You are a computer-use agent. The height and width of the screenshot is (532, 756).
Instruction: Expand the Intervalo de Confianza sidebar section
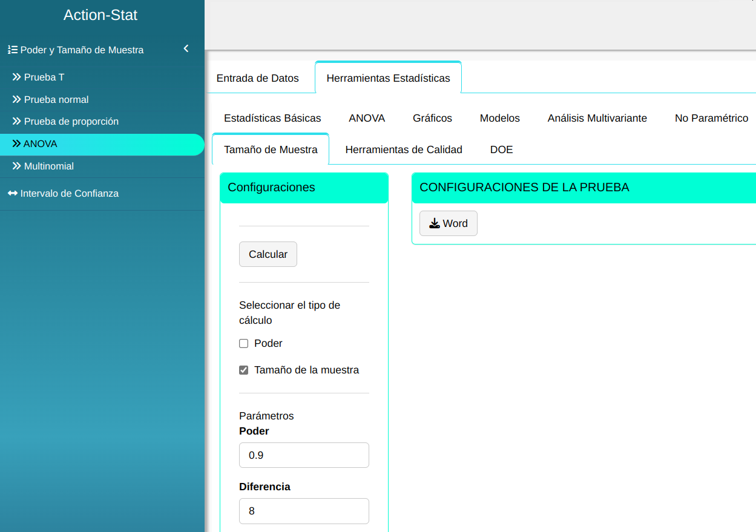[70, 194]
